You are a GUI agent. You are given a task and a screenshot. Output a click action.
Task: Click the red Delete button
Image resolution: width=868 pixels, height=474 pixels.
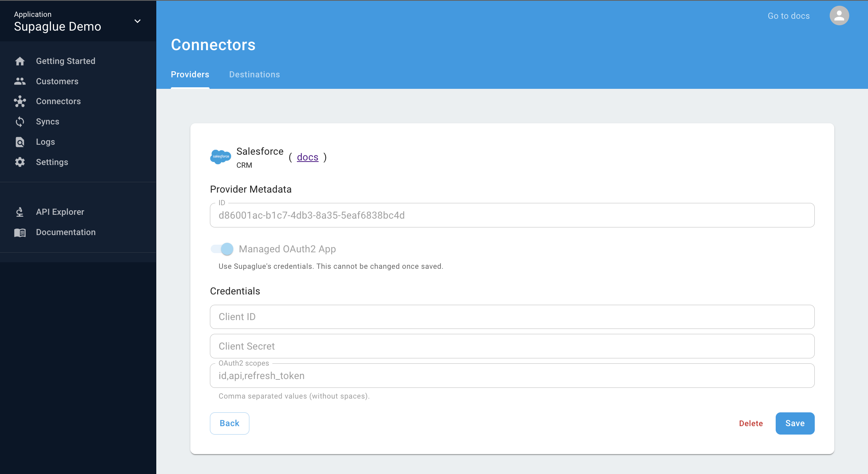tap(751, 423)
